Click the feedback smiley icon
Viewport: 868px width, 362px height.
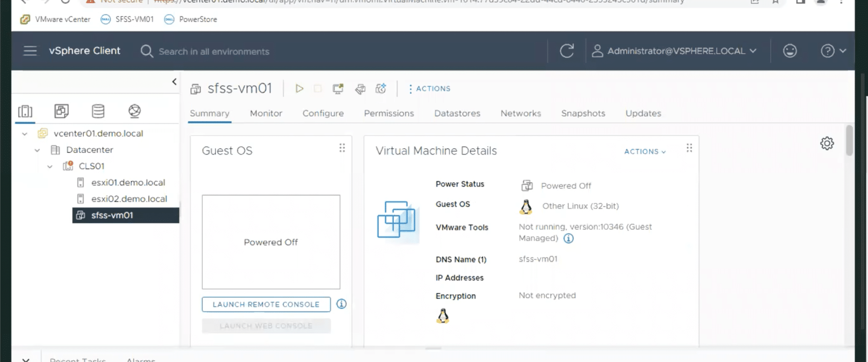pyautogui.click(x=790, y=51)
